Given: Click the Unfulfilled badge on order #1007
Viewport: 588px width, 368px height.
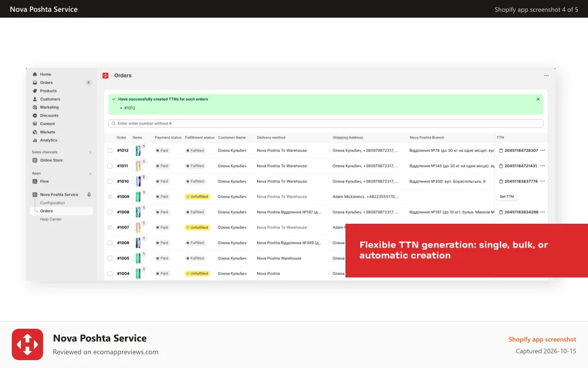Looking at the screenshot, I should click(x=197, y=228).
